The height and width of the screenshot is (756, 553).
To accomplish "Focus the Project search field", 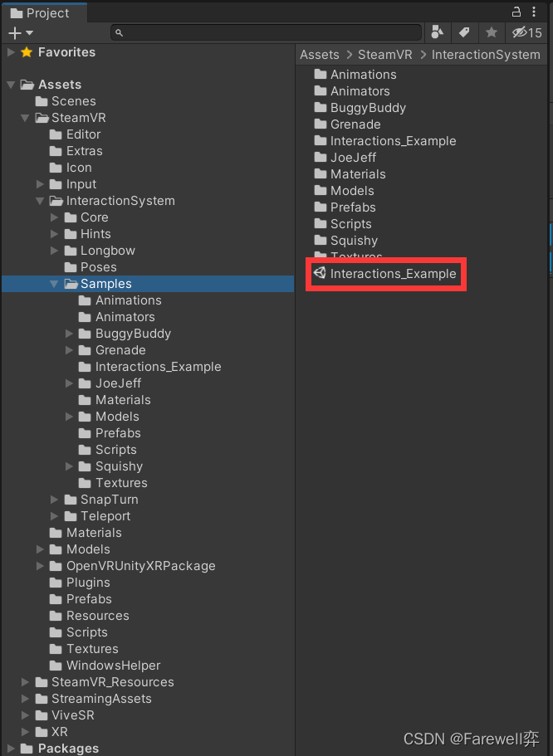I will (266, 33).
